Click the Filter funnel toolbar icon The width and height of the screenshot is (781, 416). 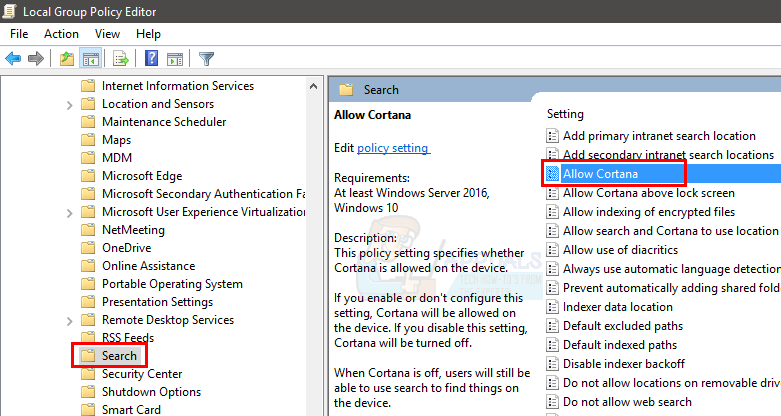[x=207, y=59]
